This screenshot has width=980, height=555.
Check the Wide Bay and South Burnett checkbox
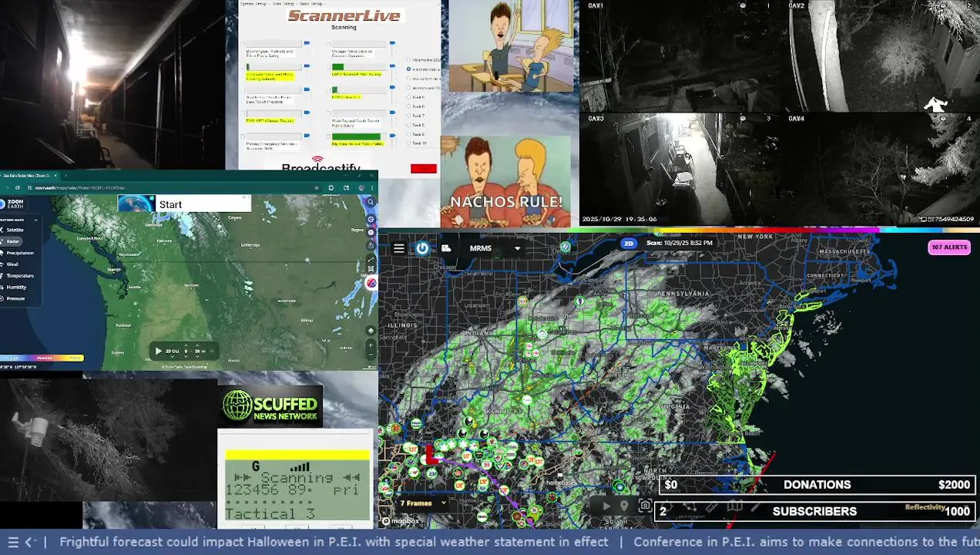click(329, 113)
